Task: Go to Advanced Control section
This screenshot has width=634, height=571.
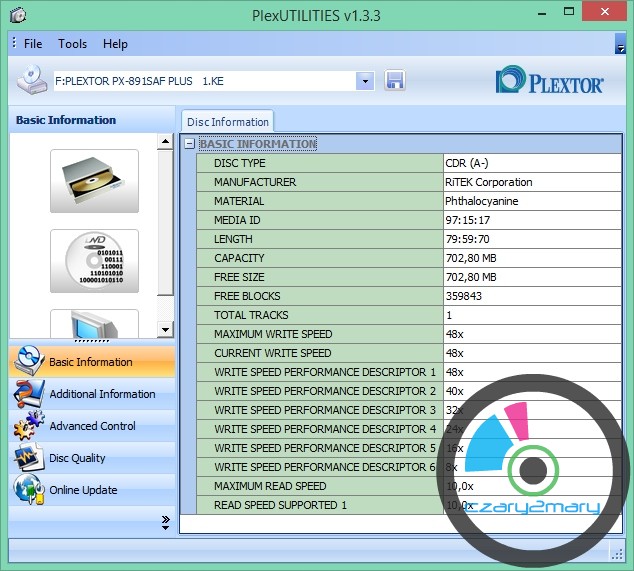Action: point(92,425)
